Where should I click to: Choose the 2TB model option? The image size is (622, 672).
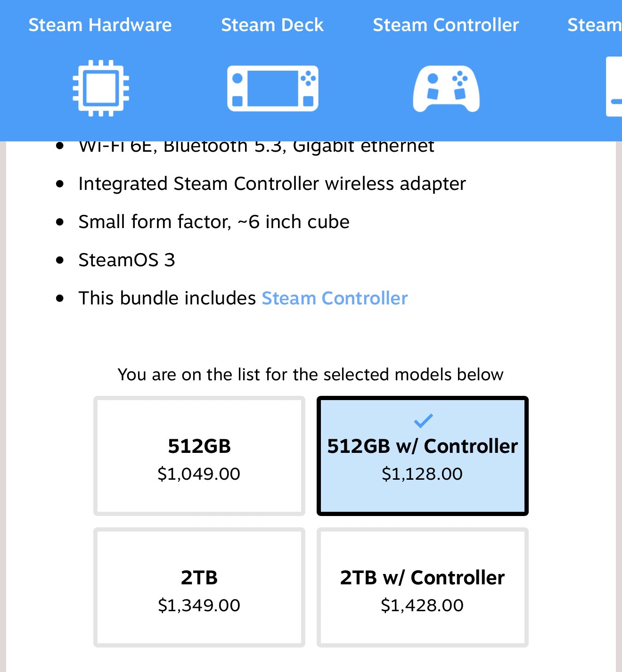click(x=199, y=587)
